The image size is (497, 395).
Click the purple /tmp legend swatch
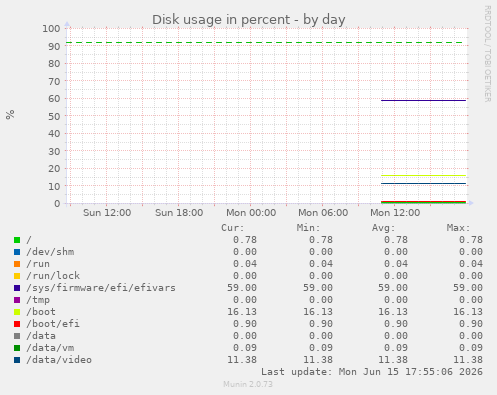click(x=17, y=300)
